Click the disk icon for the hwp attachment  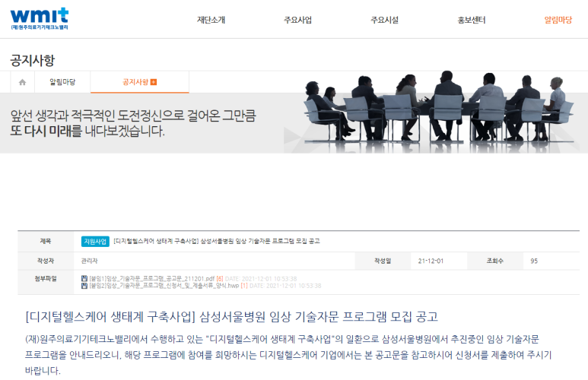[x=84, y=286]
